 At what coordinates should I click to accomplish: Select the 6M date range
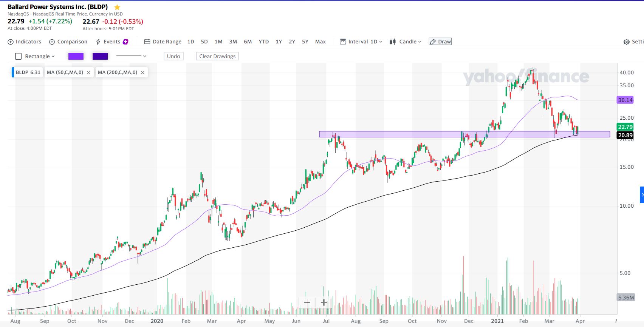tap(248, 42)
